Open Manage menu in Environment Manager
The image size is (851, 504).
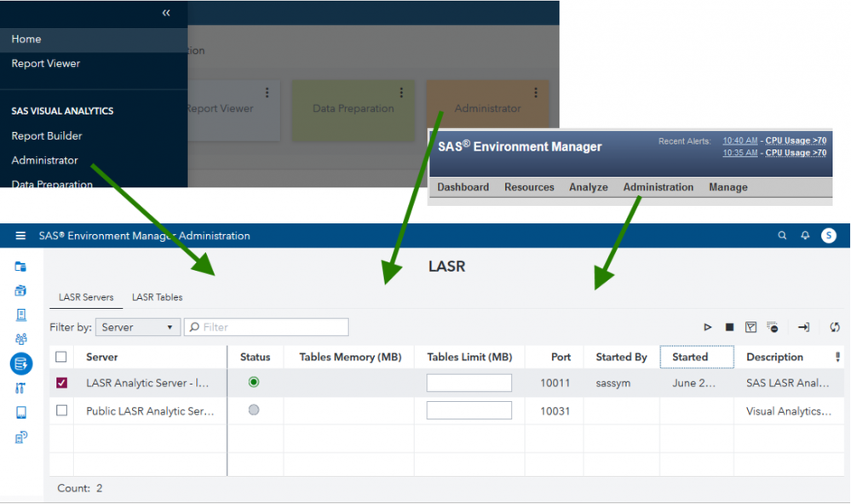coord(728,187)
